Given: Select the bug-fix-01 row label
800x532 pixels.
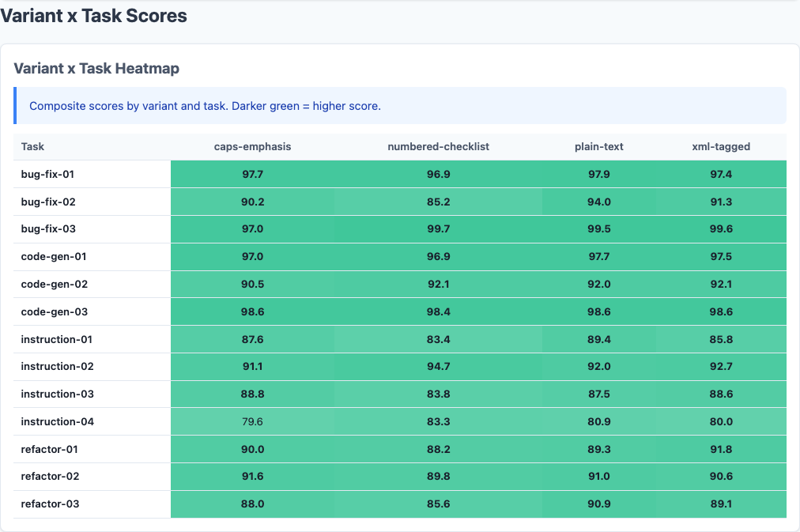Looking at the screenshot, I should coord(48,174).
